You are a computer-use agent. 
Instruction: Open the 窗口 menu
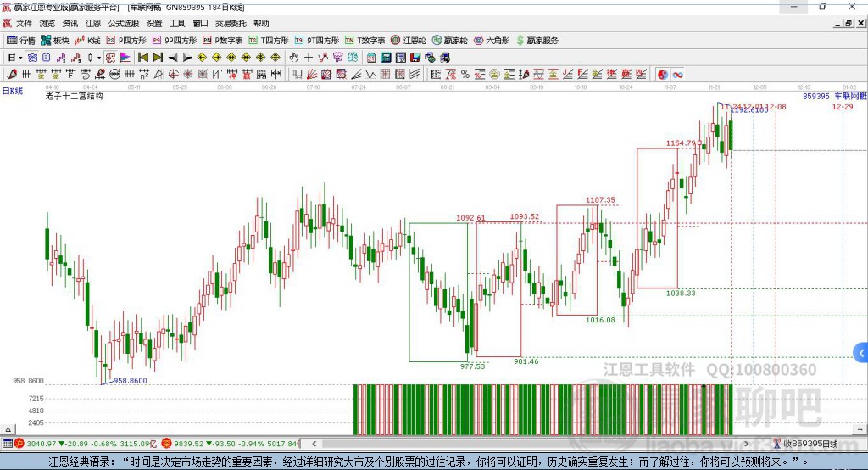pyautogui.click(x=200, y=23)
